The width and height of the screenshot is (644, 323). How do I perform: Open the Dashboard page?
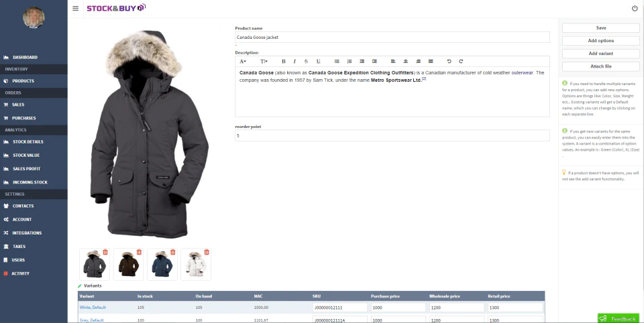pyautogui.click(x=25, y=57)
